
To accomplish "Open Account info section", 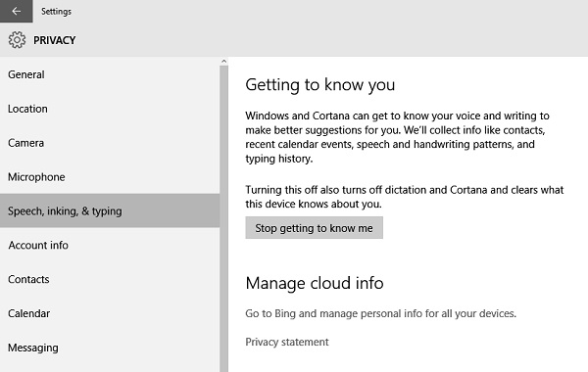I will (x=110, y=245).
